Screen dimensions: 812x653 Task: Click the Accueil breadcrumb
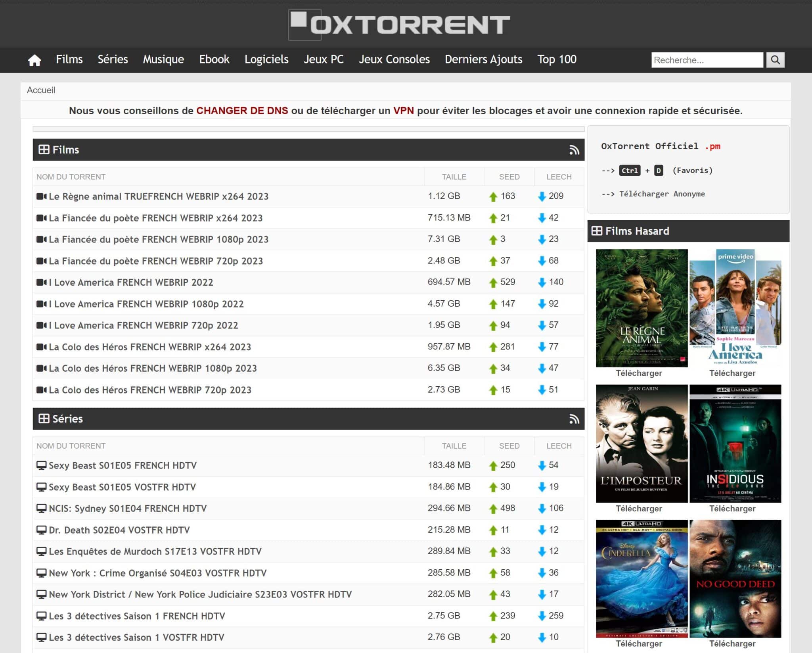[41, 90]
